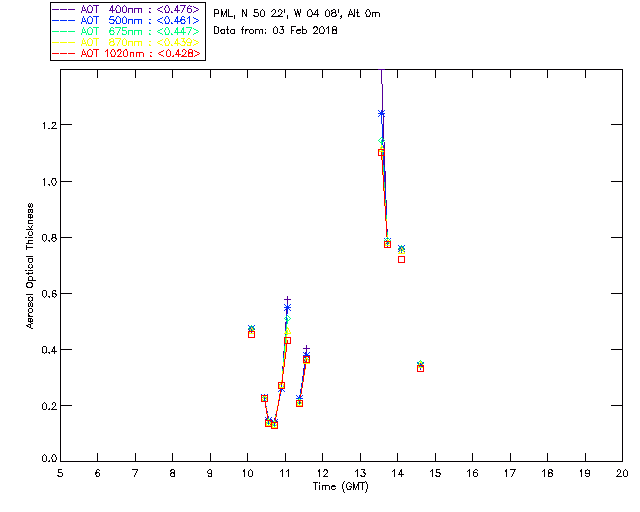640x512 pixels.
Task: Click the y-axis tick label 0.4
Action: coord(49,350)
